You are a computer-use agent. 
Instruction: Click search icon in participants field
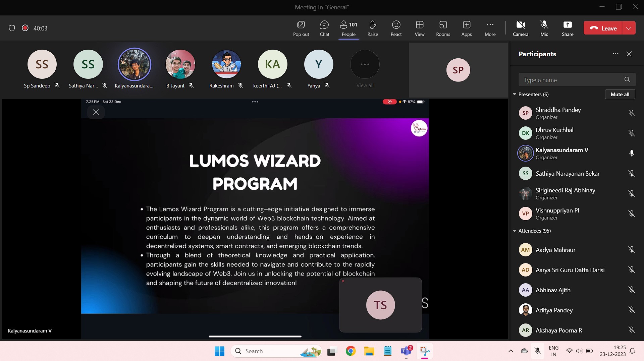click(627, 80)
